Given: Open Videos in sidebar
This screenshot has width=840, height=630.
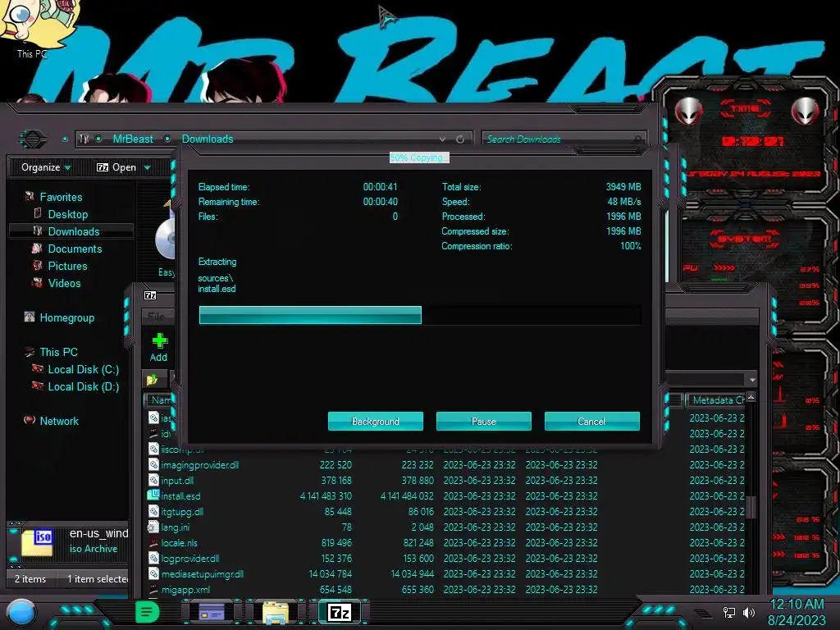Looking at the screenshot, I should coord(64,283).
